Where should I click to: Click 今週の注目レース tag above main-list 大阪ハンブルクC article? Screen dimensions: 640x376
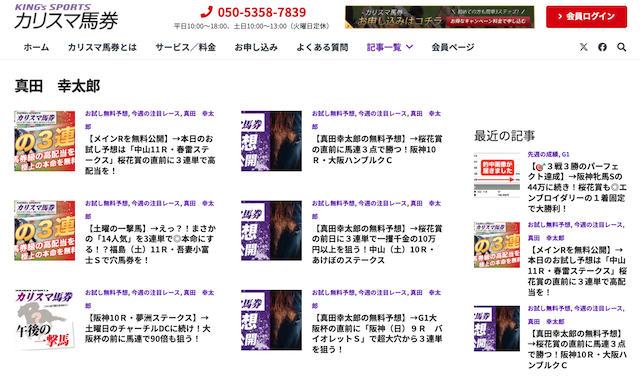(x=382, y=113)
